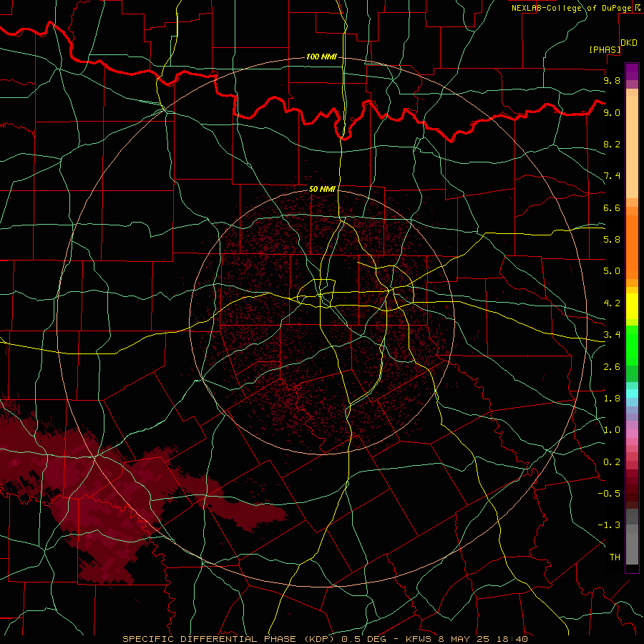Click the NEXLAB-College of DuPage label

(x=571, y=8)
